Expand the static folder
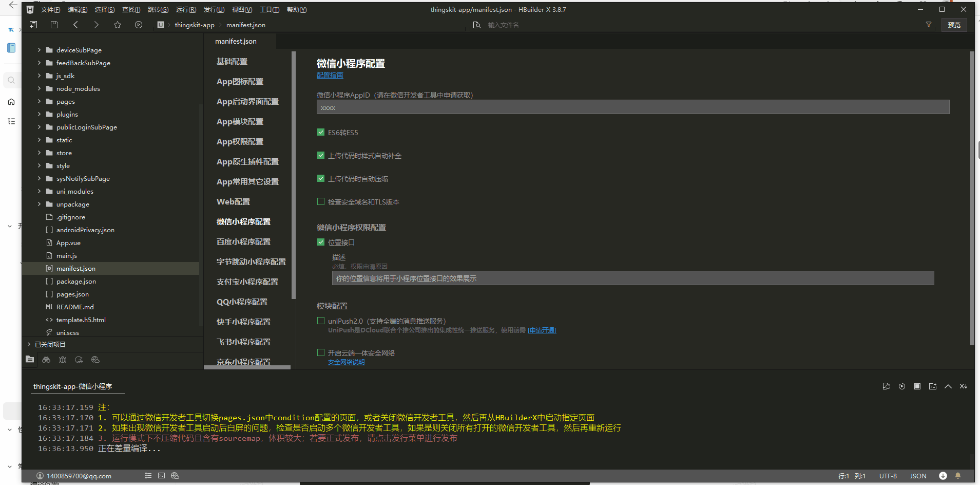980x485 pixels. click(39, 140)
